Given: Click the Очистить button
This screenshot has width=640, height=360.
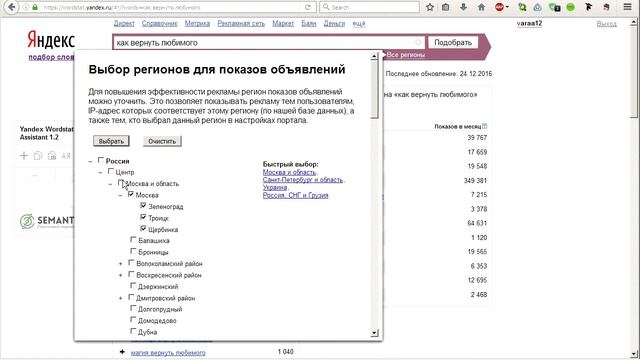Looking at the screenshot, I should 162,141.
